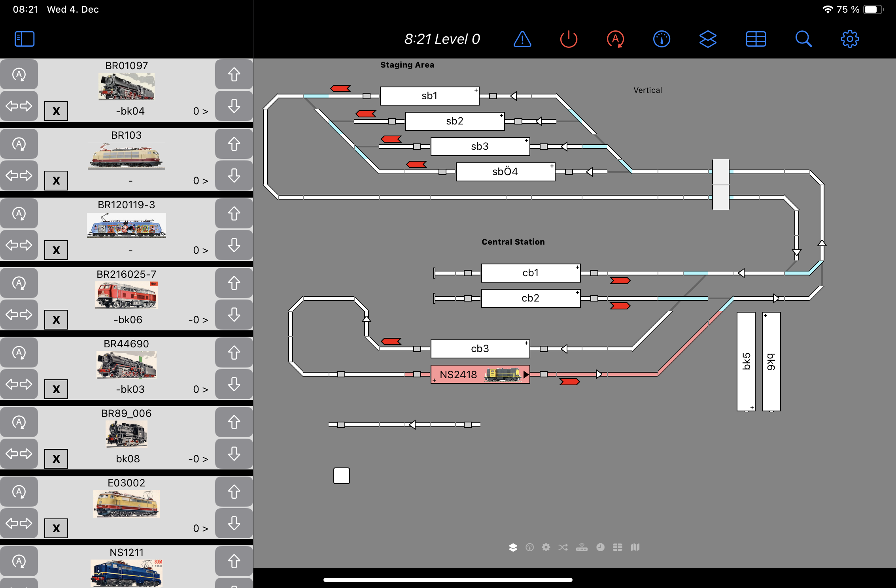Toggle the sidebar panel icon
This screenshot has width=896, height=588.
(x=25, y=39)
